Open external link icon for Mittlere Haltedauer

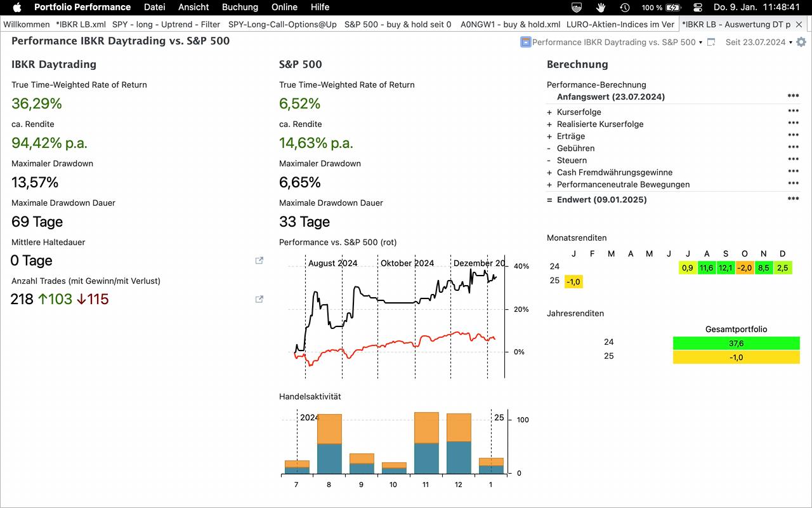click(x=259, y=260)
